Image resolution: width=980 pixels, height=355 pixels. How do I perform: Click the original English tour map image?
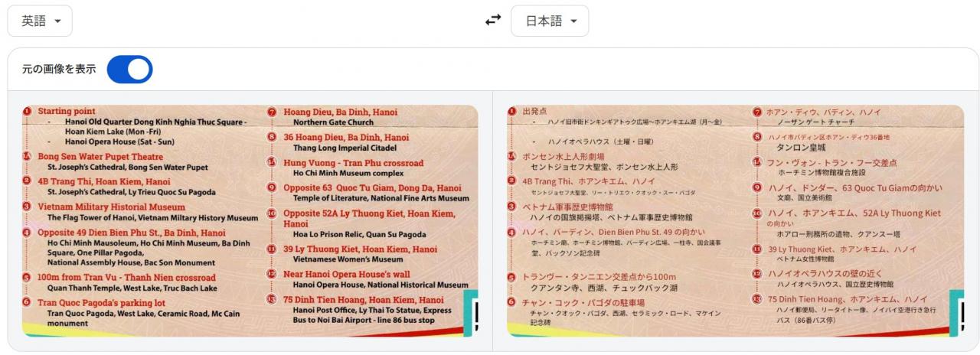pyautogui.click(x=250, y=220)
